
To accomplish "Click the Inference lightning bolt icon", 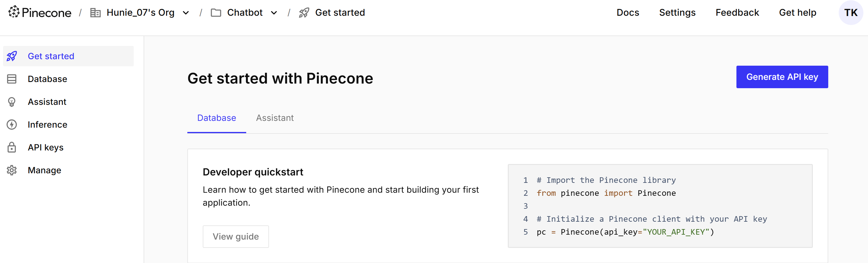I will click(x=12, y=125).
